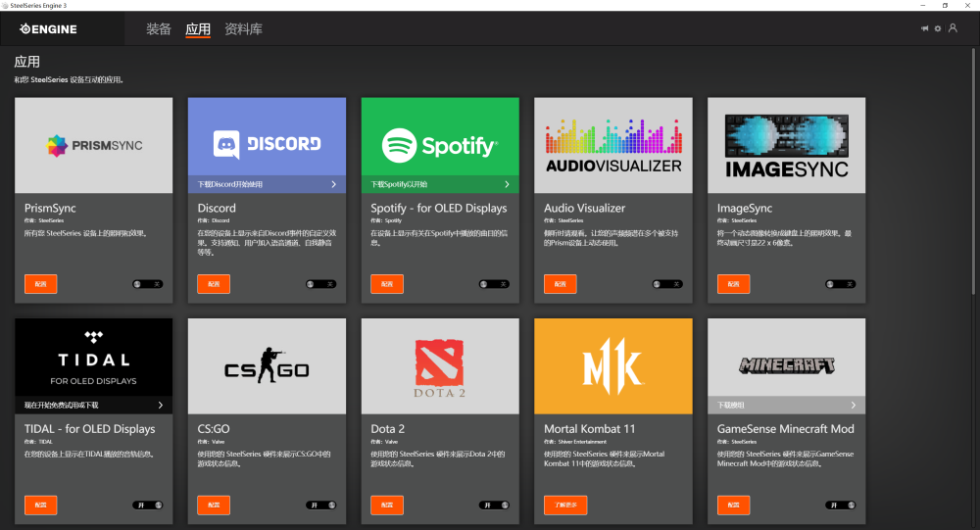The image size is (980, 530).
Task: Enable the ImageSync switch
Action: (840, 284)
